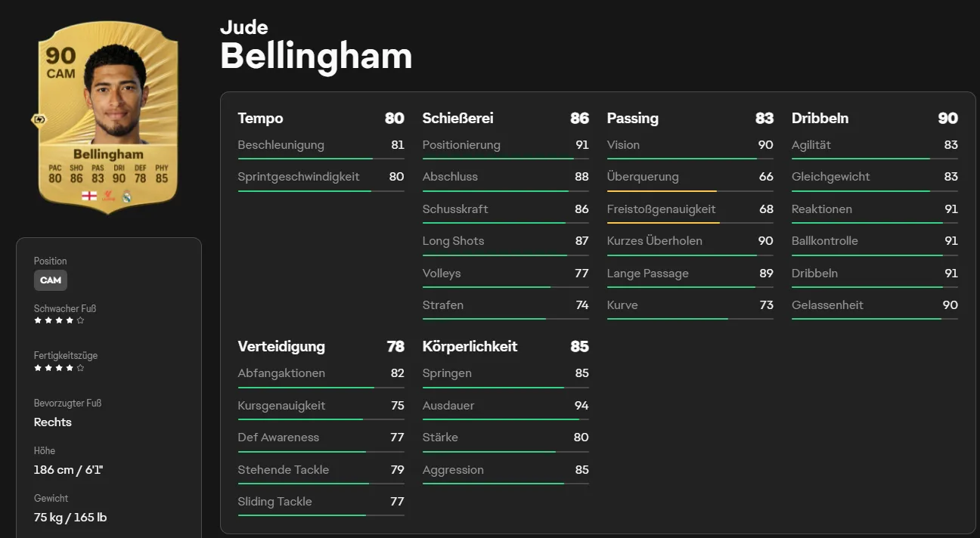Click the 90 overall rating on card
Viewport: 980px width, 538px height.
(60, 56)
